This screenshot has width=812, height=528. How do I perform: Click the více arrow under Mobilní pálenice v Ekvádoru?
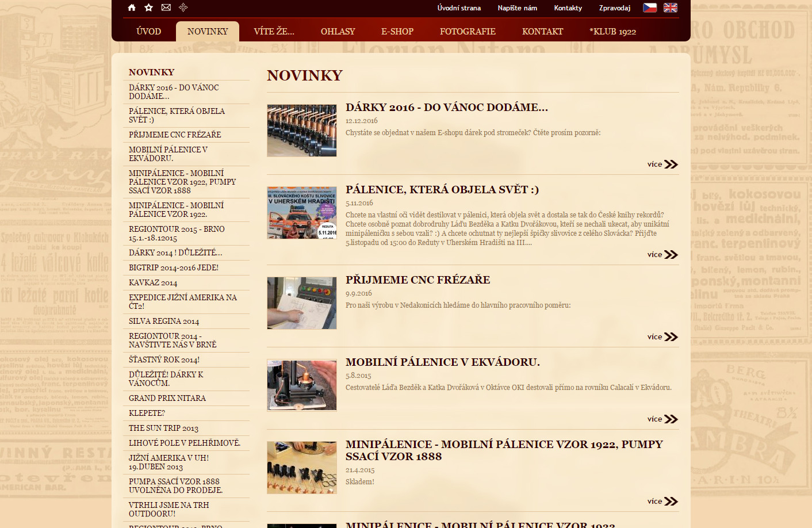671,419
